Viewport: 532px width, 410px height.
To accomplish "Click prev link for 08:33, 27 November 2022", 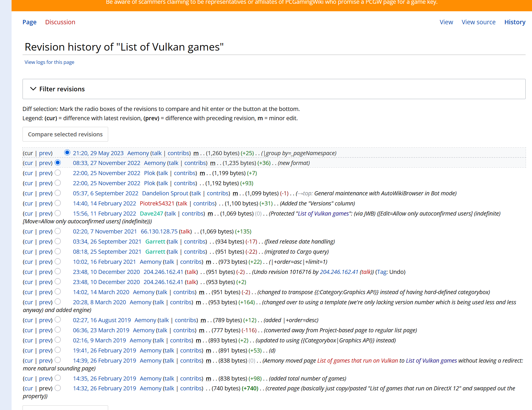I will click(x=45, y=163).
